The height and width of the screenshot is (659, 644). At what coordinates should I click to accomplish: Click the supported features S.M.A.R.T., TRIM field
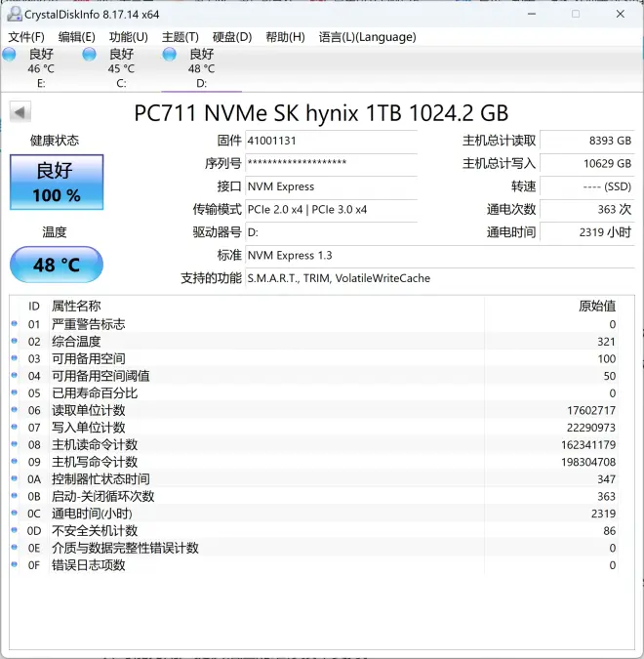[x=440, y=278]
